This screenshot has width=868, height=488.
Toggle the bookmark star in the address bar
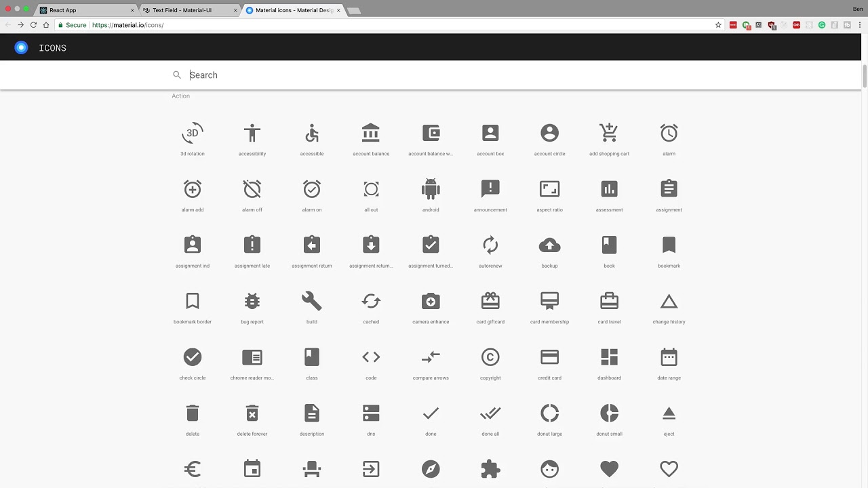pyautogui.click(x=717, y=24)
